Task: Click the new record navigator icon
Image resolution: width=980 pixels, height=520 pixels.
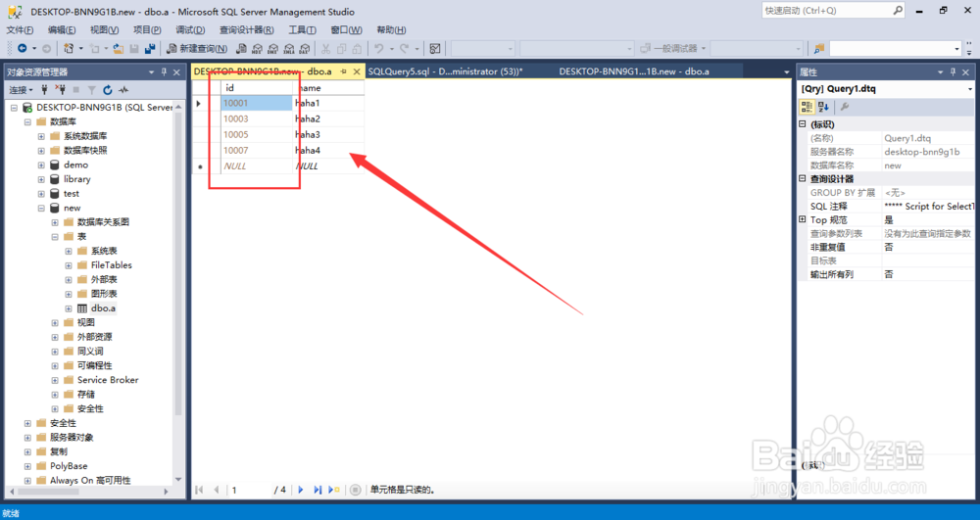Action: click(334, 490)
